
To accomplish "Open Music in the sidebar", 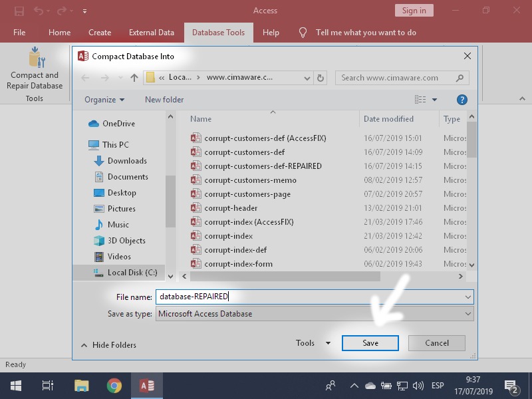I will click(x=111, y=225).
